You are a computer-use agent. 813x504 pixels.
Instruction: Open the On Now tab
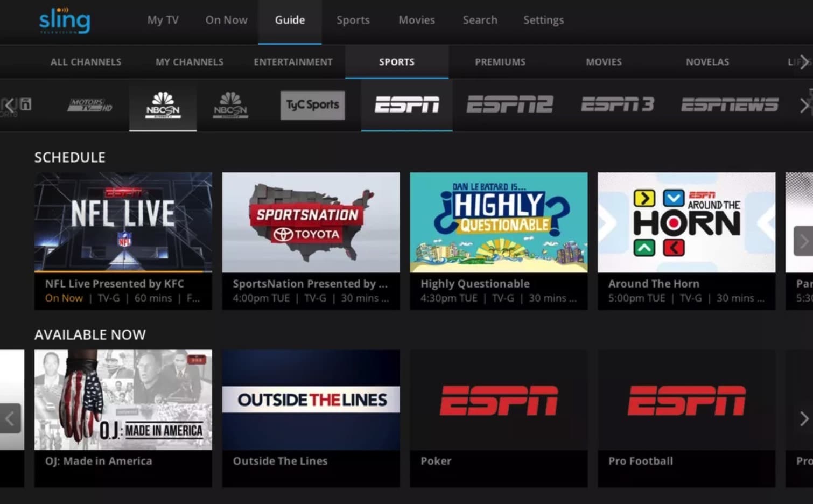(x=227, y=20)
